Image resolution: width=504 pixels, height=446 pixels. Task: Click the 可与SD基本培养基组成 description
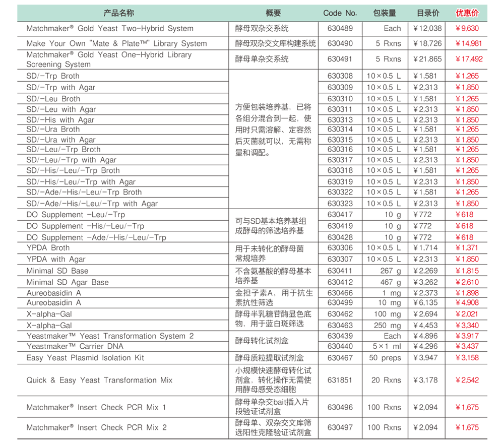271,226
